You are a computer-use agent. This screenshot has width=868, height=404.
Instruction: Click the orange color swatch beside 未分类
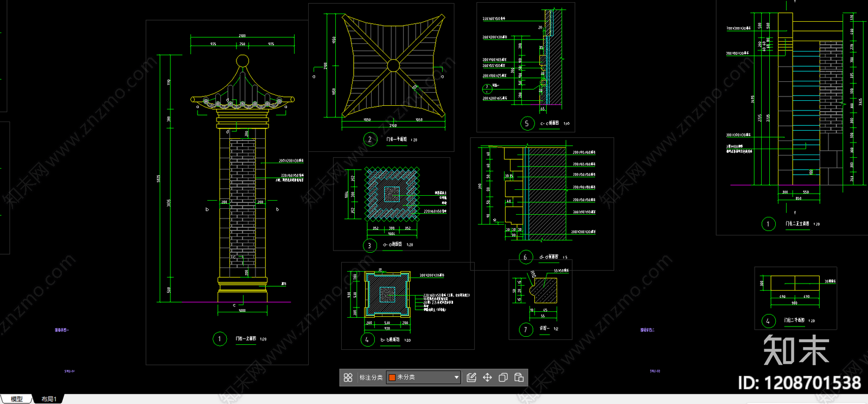[392, 377]
